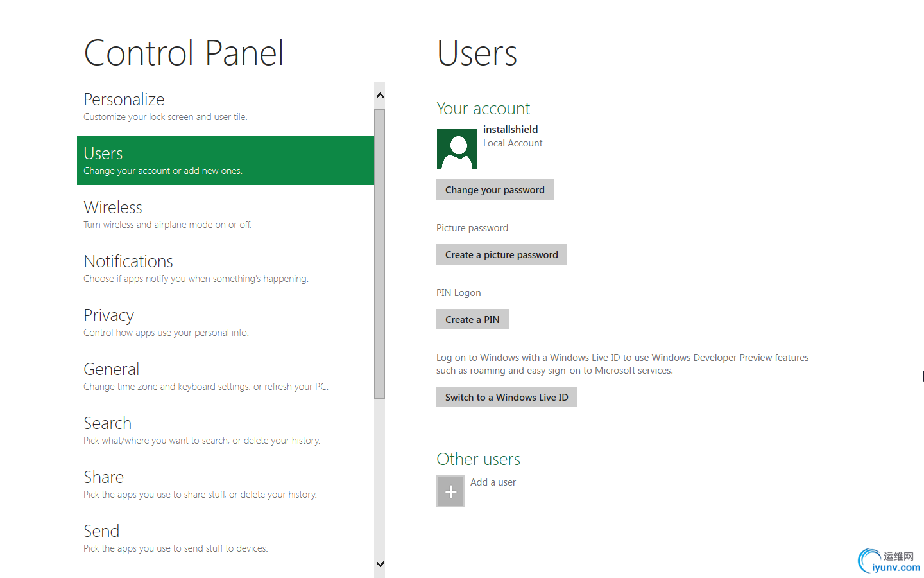Screen dimensions: 924x578
Task: Click the 'installshield' account name
Action: pos(511,129)
